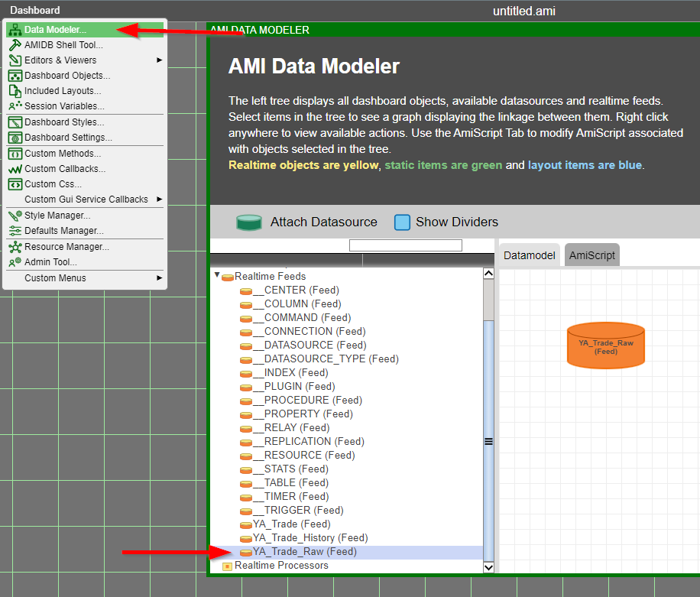
Task: Click the __TRIGGER feed icon
Action: 246,511
